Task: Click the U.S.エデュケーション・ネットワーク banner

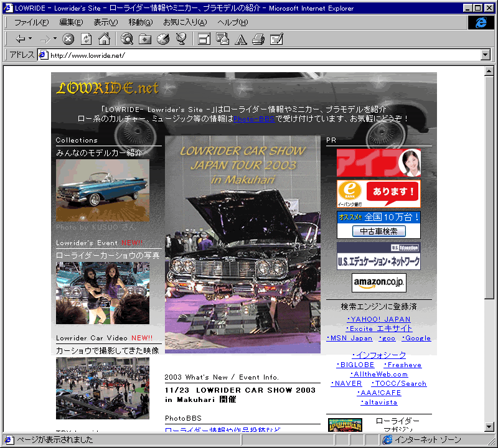Action: tap(378, 256)
